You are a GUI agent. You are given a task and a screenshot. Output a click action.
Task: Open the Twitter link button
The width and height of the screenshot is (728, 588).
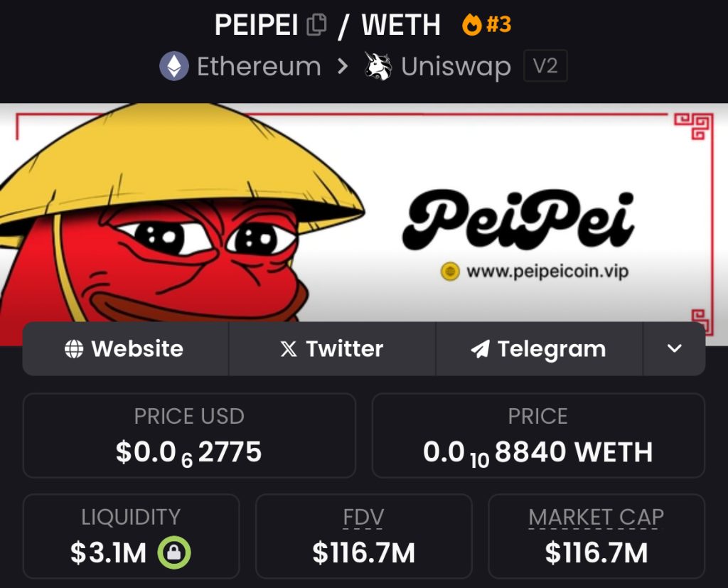click(x=333, y=349)
